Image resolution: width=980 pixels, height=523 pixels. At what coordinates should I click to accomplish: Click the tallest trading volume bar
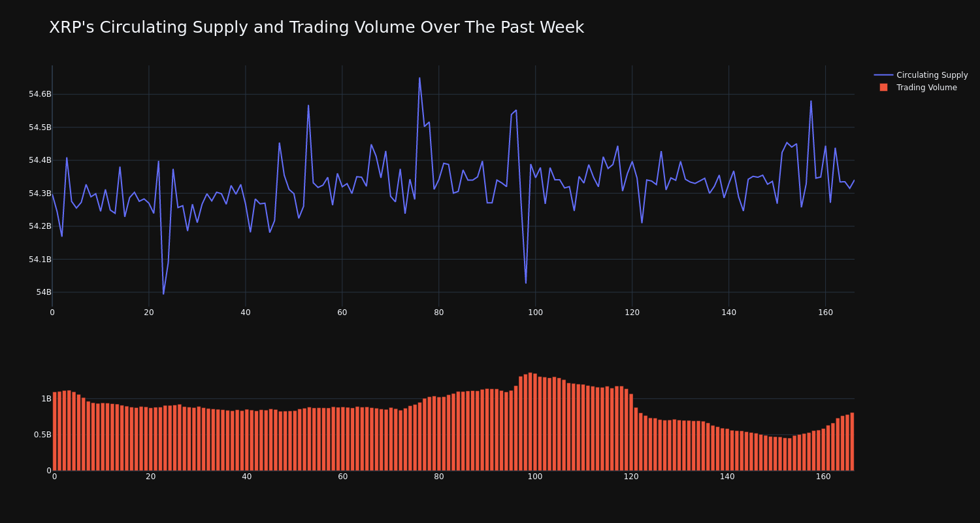tap(530, 422)
